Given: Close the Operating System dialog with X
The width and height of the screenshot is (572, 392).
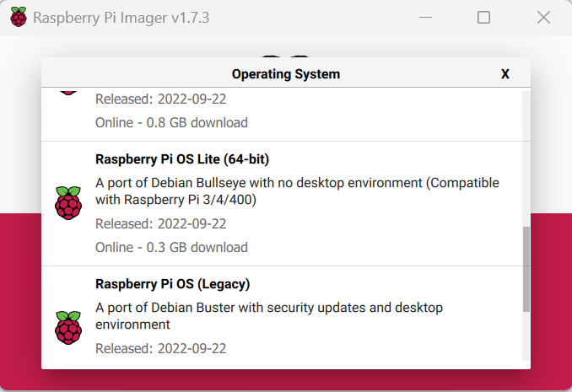Looking at the screenshot, I should tap(505, 74).
